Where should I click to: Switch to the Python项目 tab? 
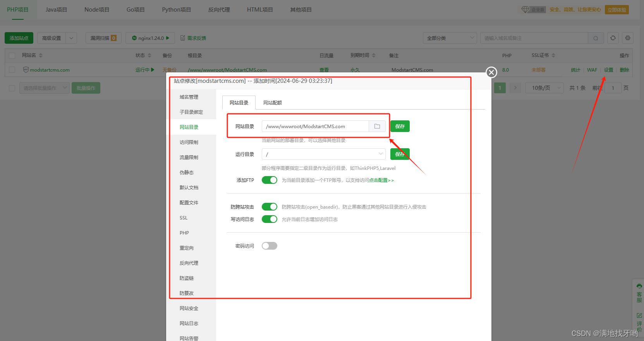(x=177, y=10)
